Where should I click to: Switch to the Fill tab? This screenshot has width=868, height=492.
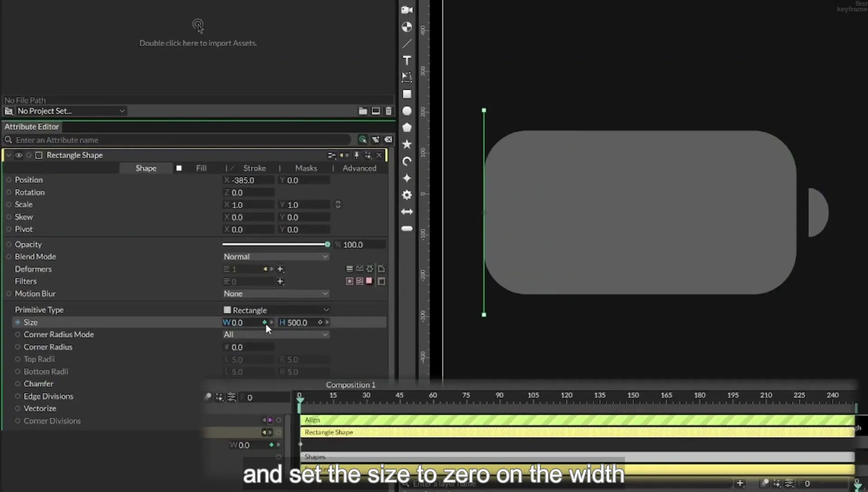tap(201, 168)
